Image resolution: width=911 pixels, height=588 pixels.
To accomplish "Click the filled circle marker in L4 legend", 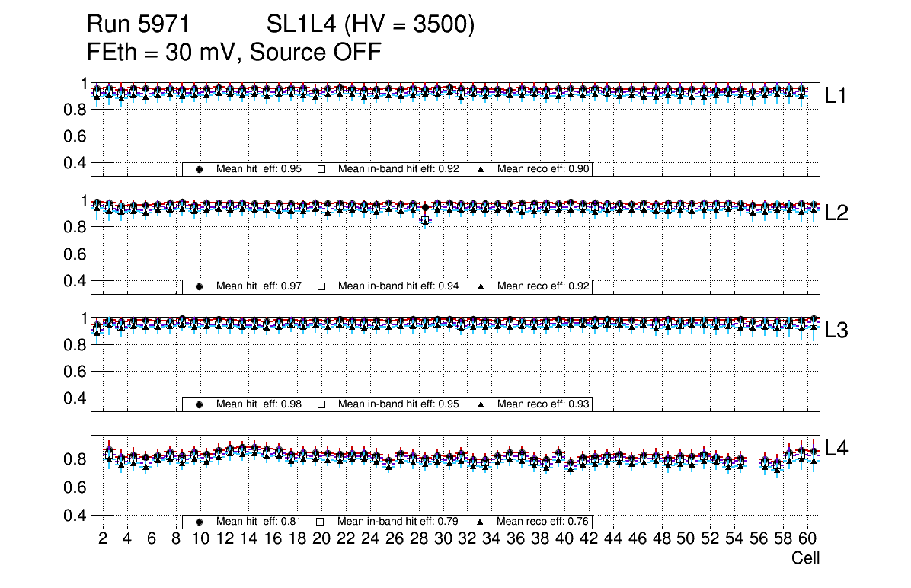I will [200, 522].
